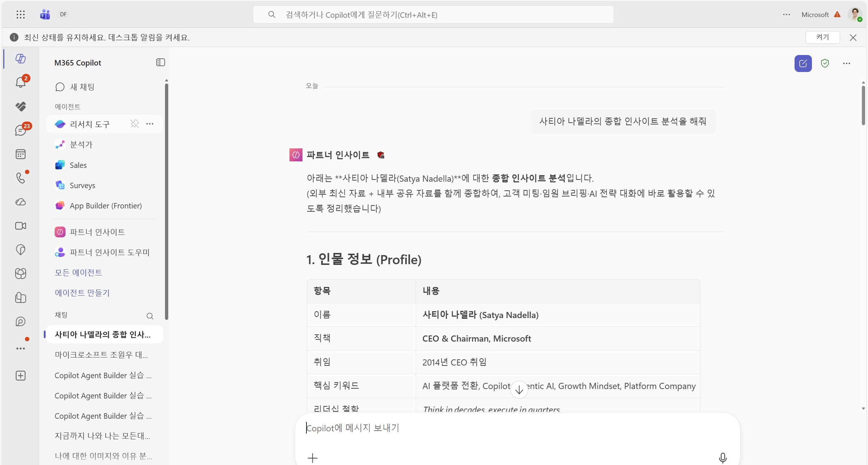Start new chat with compose button
This screenshot has height=465, width=868.
(x=803, y=63)
